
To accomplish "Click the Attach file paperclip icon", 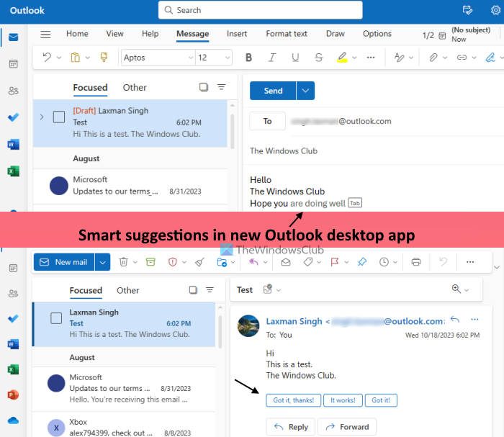I will (433, 58).
